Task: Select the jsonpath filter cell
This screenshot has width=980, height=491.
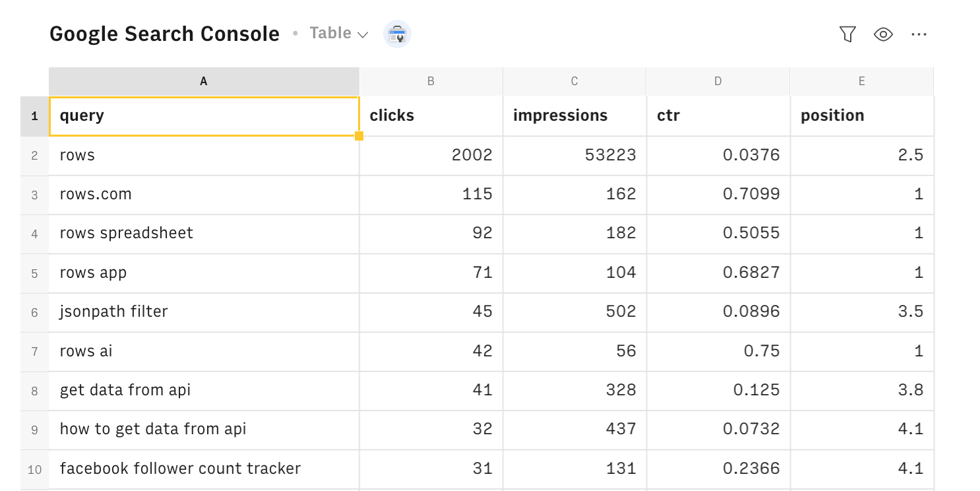Action: 204,312
